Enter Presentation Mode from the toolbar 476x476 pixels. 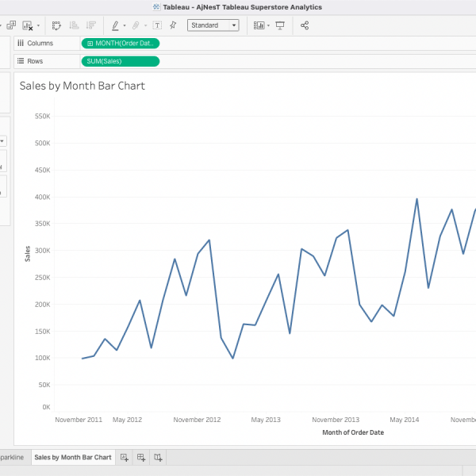point(279,25)
